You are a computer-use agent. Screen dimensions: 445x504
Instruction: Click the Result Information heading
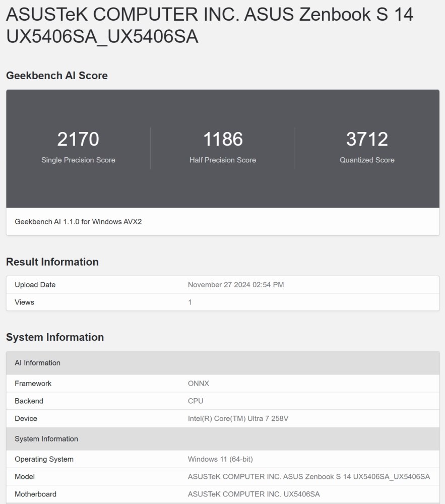click(x=52, y=262)
